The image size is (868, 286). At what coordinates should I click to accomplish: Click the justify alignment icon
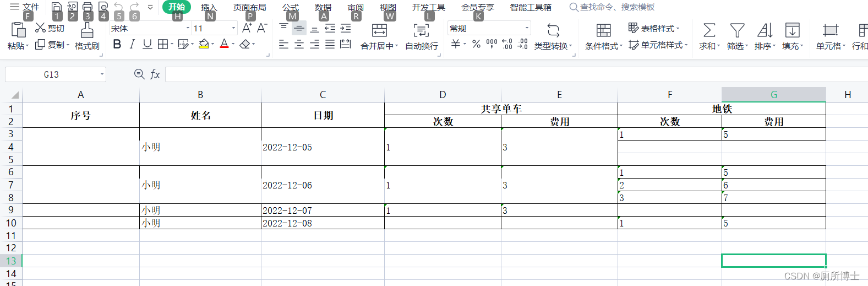coord(330,44)
